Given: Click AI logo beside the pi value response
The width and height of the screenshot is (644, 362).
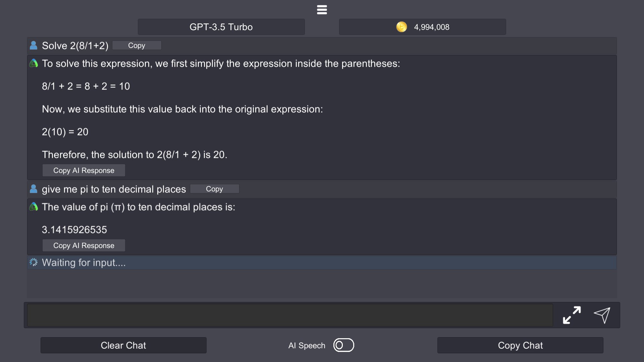Looking at the screenshot, I should 34,207.
